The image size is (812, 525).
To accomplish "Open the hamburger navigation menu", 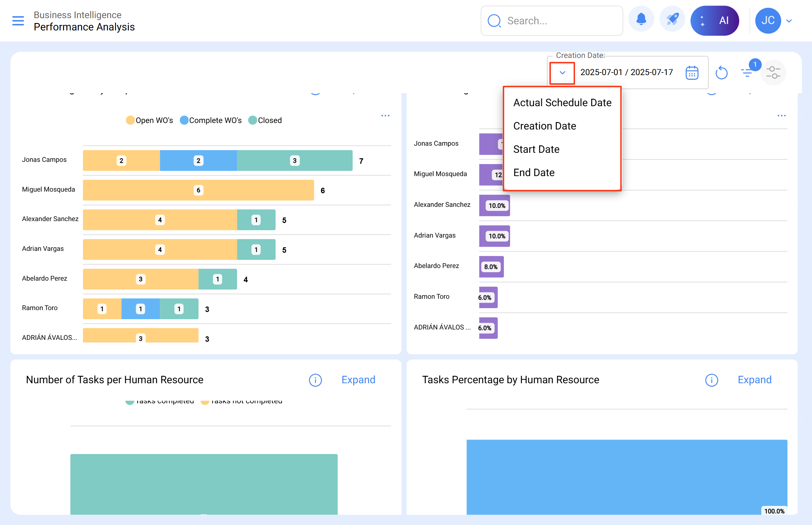I will [18, 21].
